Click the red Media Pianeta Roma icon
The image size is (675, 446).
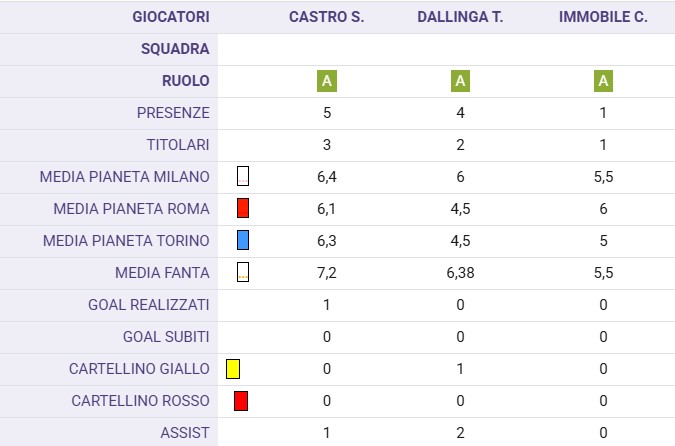click(x=243, y=209)
